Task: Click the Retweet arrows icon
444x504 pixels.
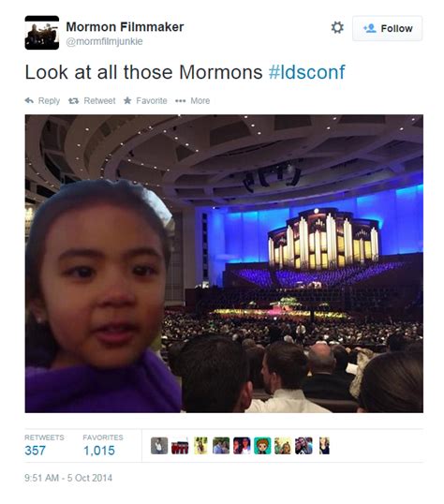Action: pyautogui.click(x=74, y=101)
